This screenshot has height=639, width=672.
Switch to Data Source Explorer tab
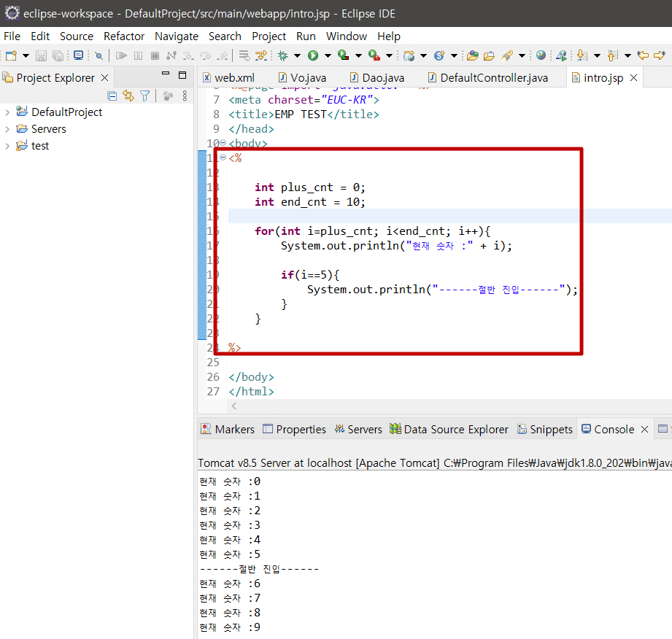449,430
